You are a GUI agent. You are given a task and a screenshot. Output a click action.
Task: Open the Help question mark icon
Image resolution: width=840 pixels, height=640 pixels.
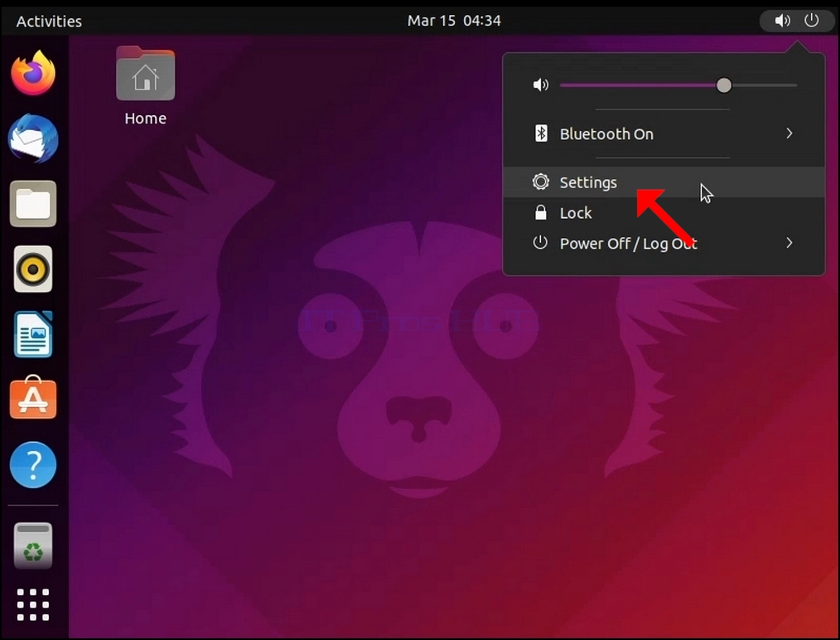pos(33,464)
